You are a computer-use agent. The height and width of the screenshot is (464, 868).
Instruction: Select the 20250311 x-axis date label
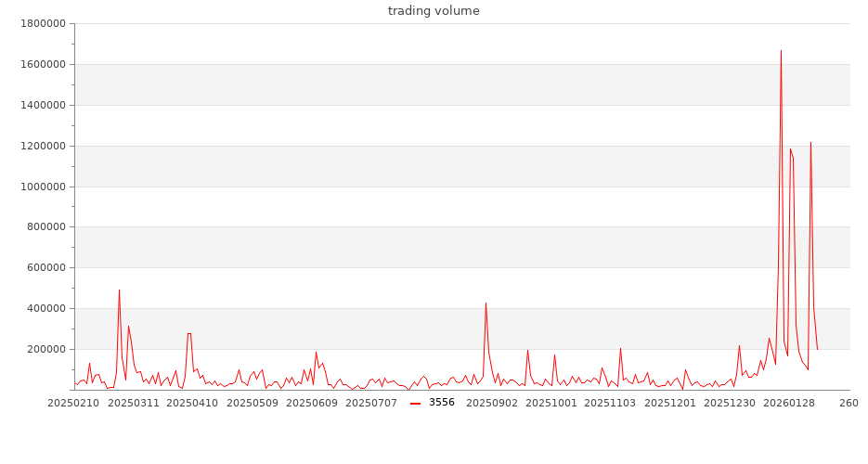tap(135, 403)
